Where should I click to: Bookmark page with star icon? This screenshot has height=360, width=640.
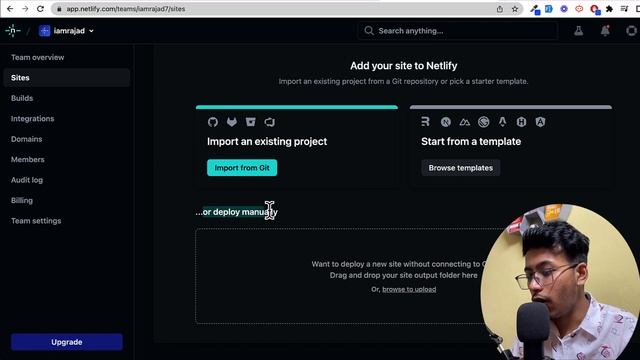515,9
